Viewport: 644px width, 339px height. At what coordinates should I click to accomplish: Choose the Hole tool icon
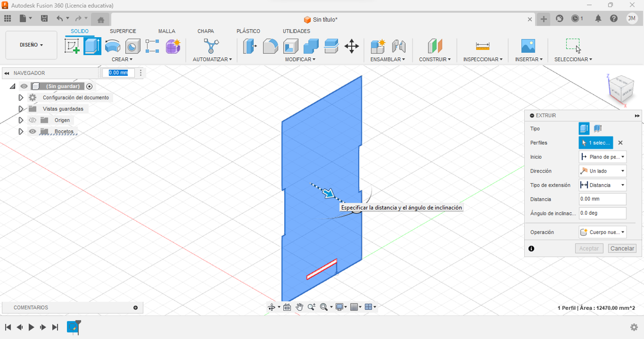[x=132, y=46]
